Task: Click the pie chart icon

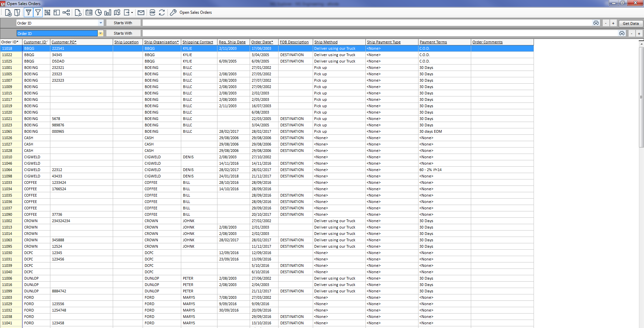Action: coord(98,13)
